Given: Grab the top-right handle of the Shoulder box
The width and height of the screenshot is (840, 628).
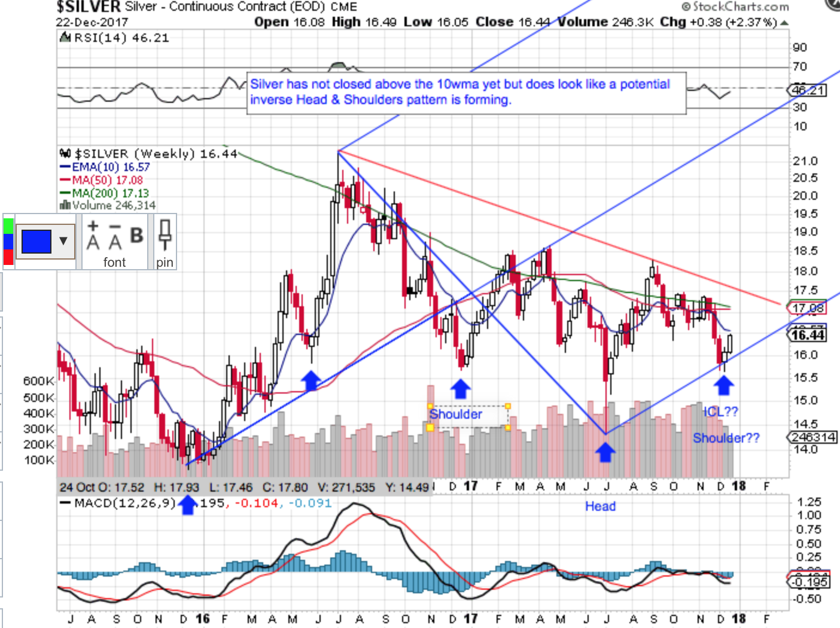Looking at the screenshot, I should click(x=508, y=406).
